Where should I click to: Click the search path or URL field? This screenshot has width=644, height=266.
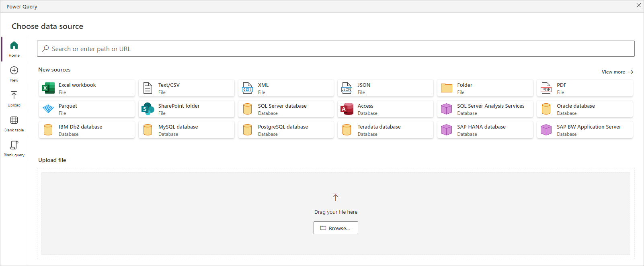click(336, 49)
